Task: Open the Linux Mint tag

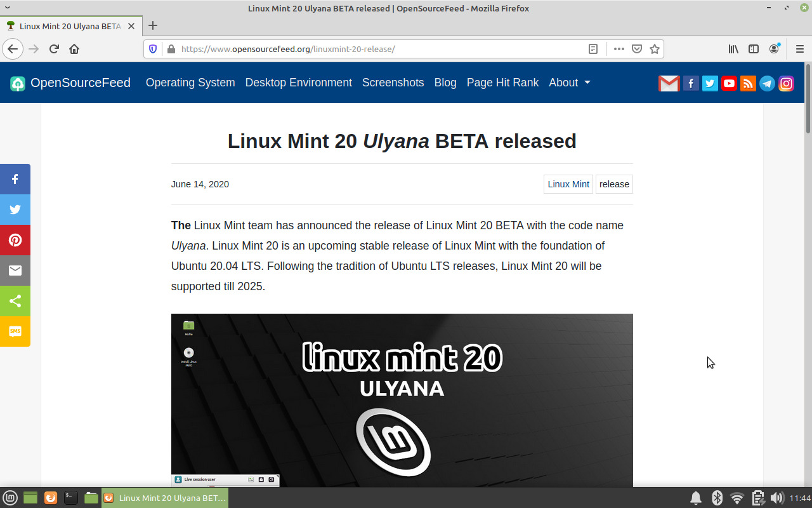Action: click(x=568, y=184)
